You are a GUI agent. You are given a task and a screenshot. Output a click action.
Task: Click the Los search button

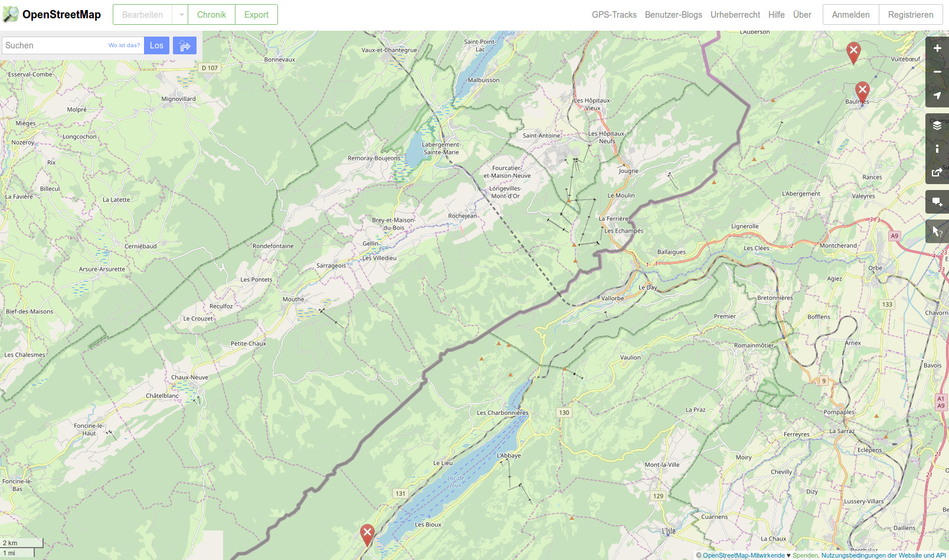(156, 45)
